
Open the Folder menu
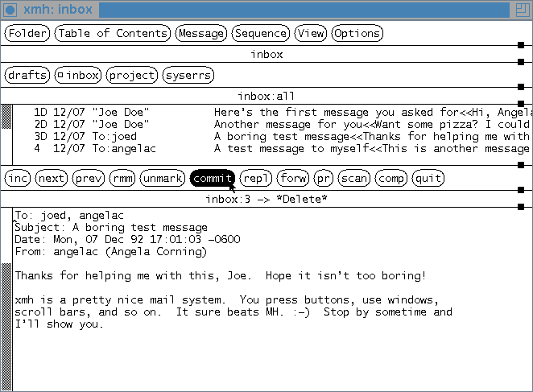click(x=27, y=33)
